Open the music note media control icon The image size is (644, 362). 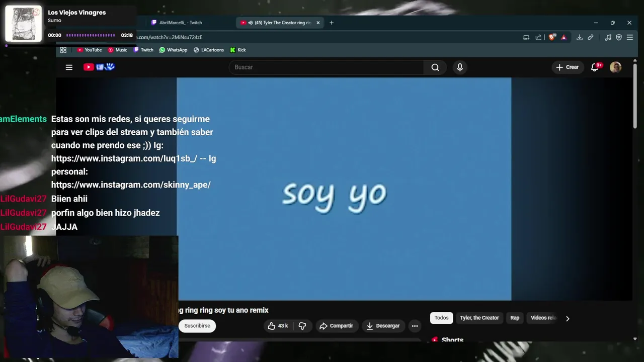608,37
